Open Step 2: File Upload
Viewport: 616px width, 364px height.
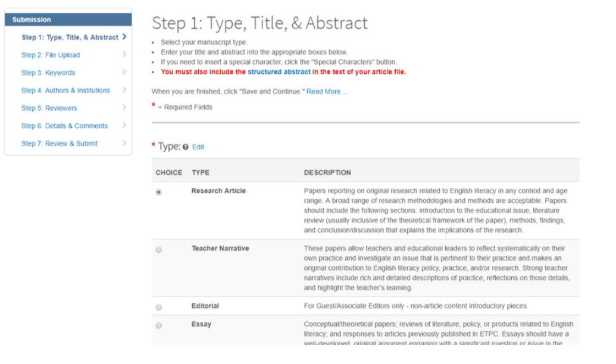[51, 55]
